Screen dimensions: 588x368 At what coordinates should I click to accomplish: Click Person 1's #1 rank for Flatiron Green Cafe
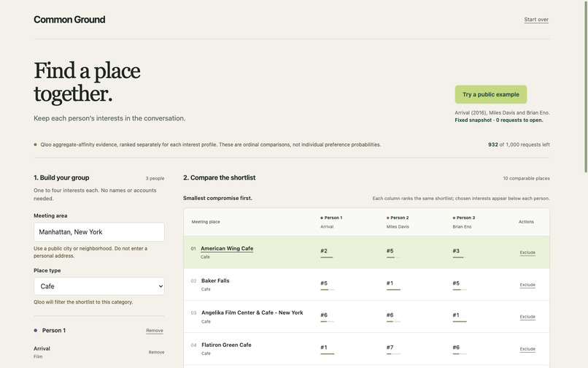tap(324, 348)
